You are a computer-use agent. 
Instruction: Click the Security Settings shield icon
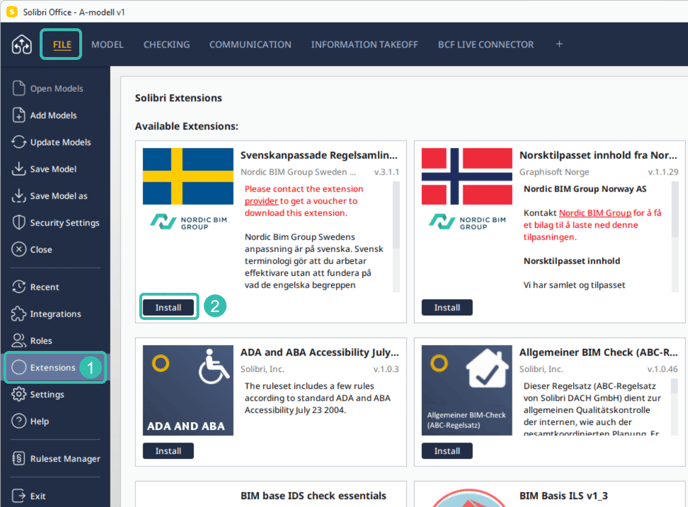click(18, 222)
